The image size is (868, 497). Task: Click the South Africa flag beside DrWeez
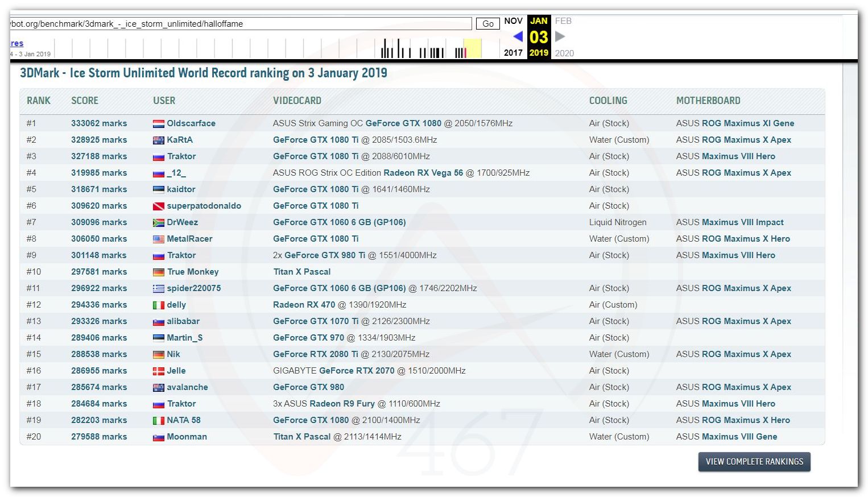(x=158, y=222)
